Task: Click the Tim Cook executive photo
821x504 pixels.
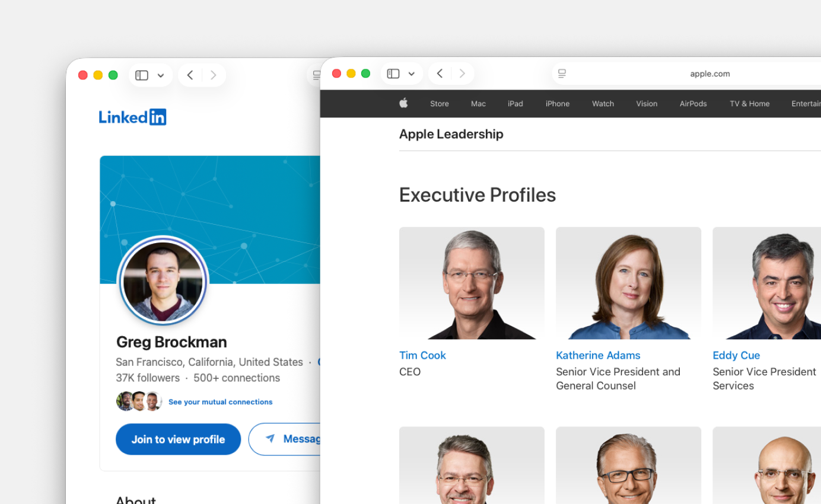Action: click(472, 283)
